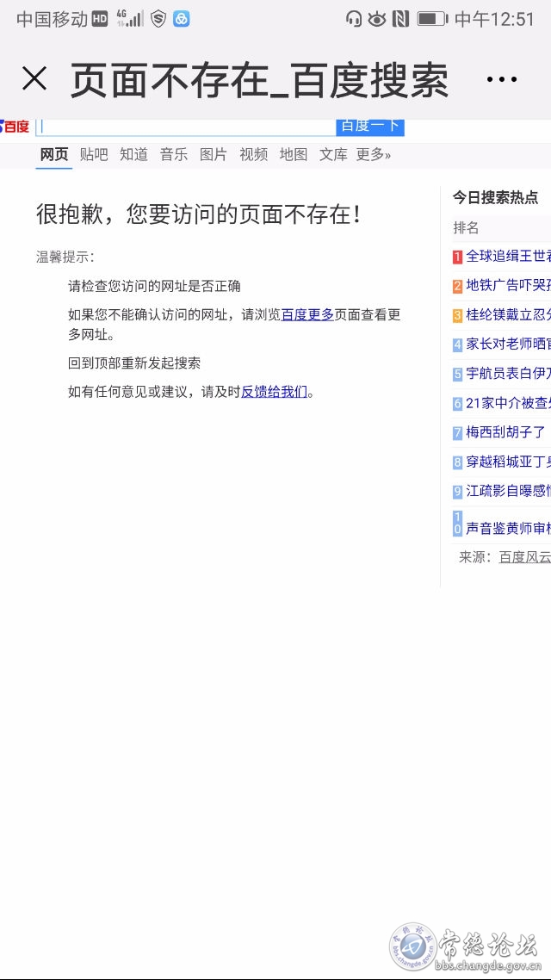
Task: Open the three-dots more options menu
Action: pyautogui.click(x=502, y=79)
